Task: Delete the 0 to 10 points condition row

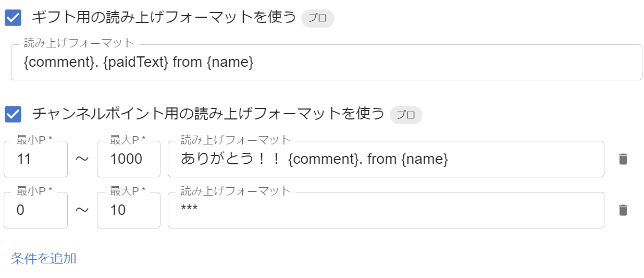Action: pyautogui.click(x=623, y=210)
